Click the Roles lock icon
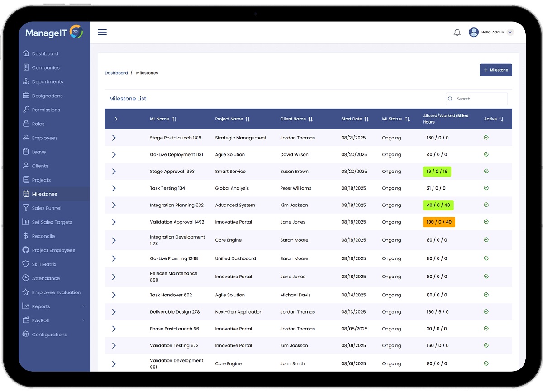Image resolution: width=543 pixels, height=392 pixels. tap(26, 124)
